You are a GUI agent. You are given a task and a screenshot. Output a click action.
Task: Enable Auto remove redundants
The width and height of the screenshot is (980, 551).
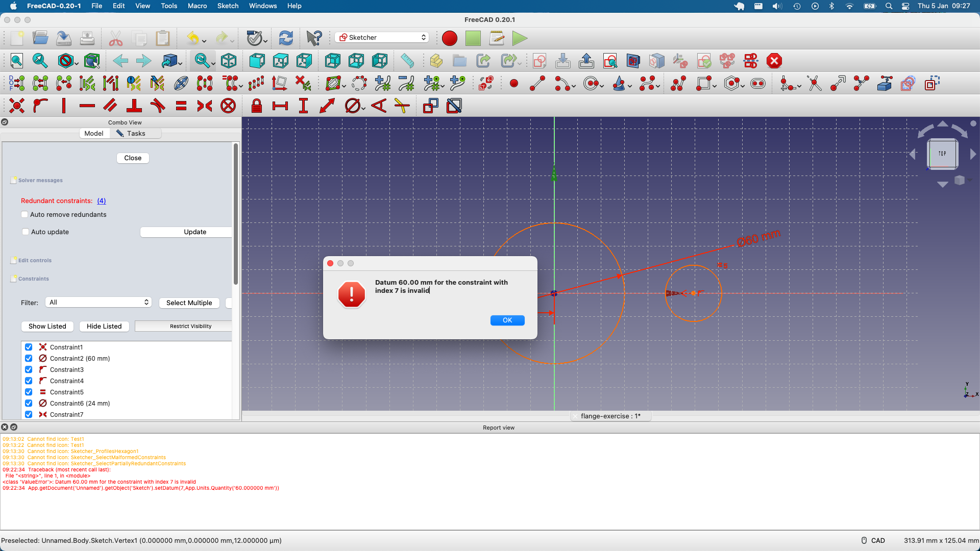tap(24, 214)
